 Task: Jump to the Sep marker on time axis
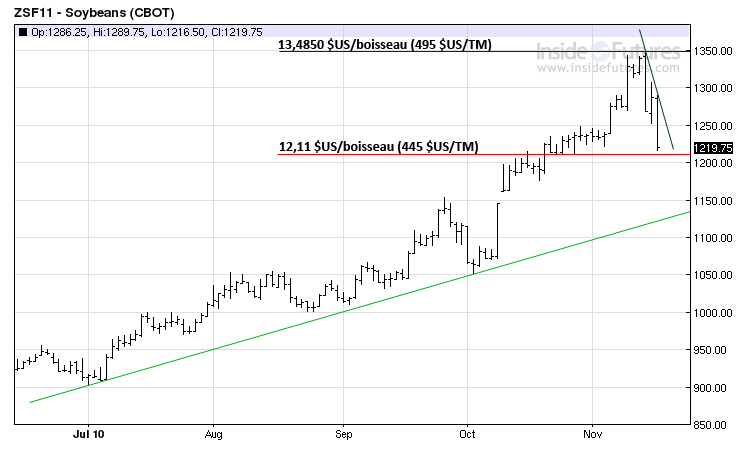tap(343, 436)
